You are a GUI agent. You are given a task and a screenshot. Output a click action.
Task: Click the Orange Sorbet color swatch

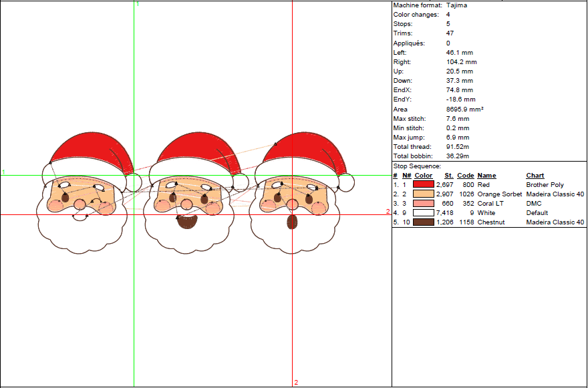[x=423, y=194]
